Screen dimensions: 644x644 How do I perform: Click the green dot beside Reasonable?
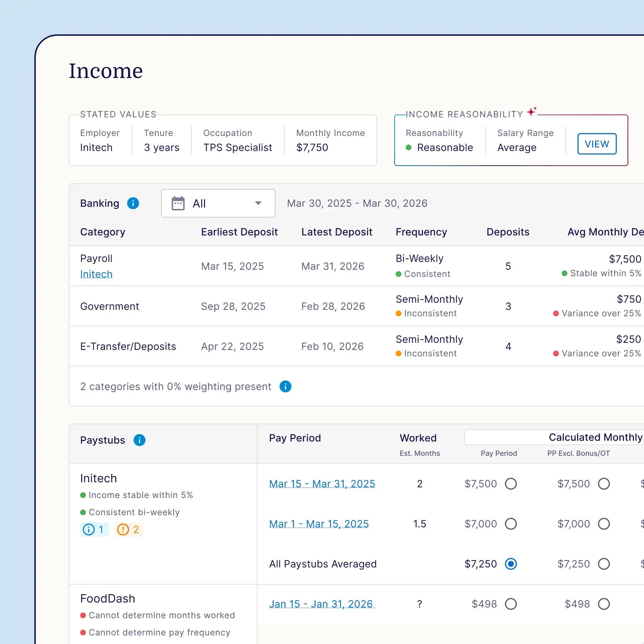click(x=409, y=147)
